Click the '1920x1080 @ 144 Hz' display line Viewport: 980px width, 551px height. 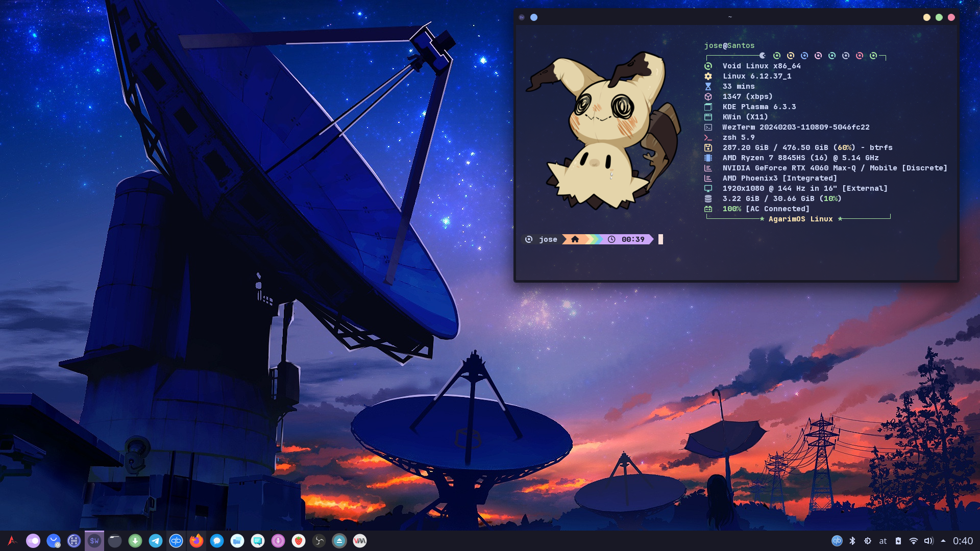(x=805, y=188)
